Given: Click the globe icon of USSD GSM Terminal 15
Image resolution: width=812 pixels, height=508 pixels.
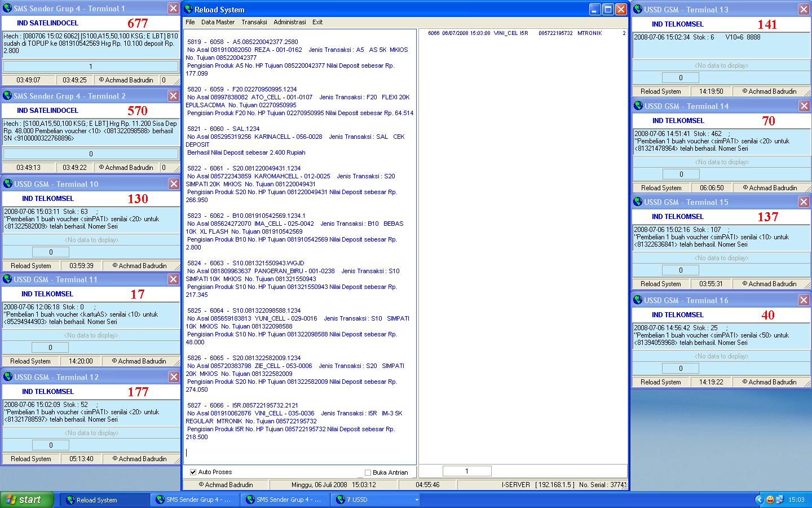Looking at the screenshot, I should (638, 202).
